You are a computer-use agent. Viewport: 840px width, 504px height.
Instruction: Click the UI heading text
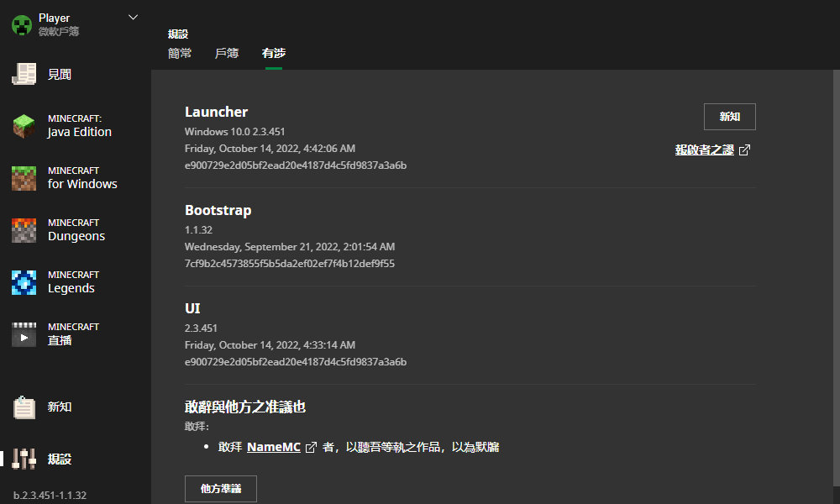[x=192, y=308]
